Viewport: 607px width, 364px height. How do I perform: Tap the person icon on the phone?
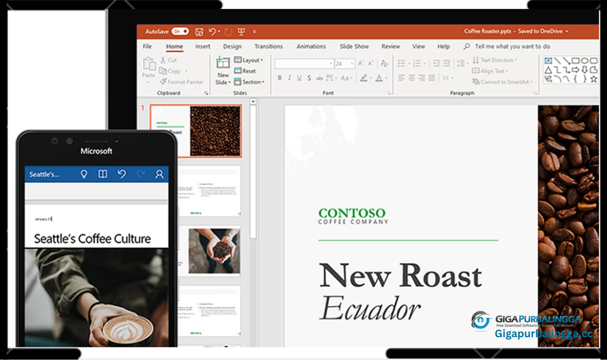(159, 174)
